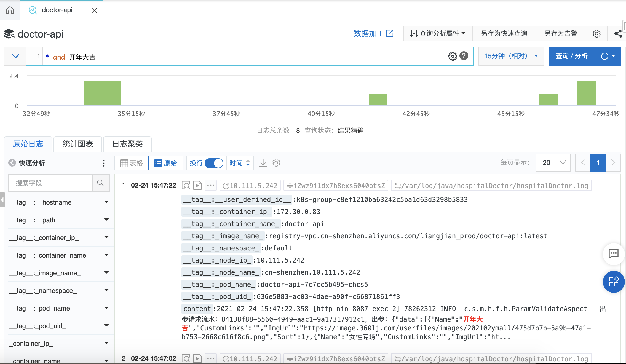Click the search field magnifier icon
Viewport: 626px width, 364px height.
click(x=100, y=183)
